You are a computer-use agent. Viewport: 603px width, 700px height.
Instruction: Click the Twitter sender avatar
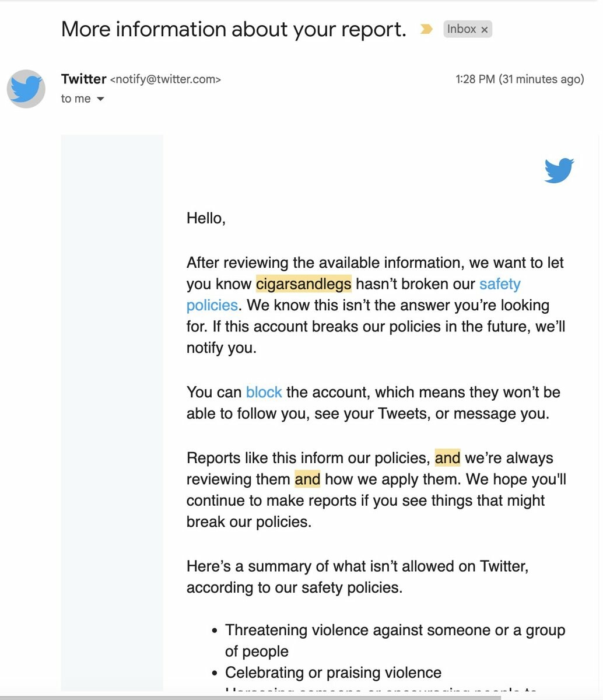point(26,89)
